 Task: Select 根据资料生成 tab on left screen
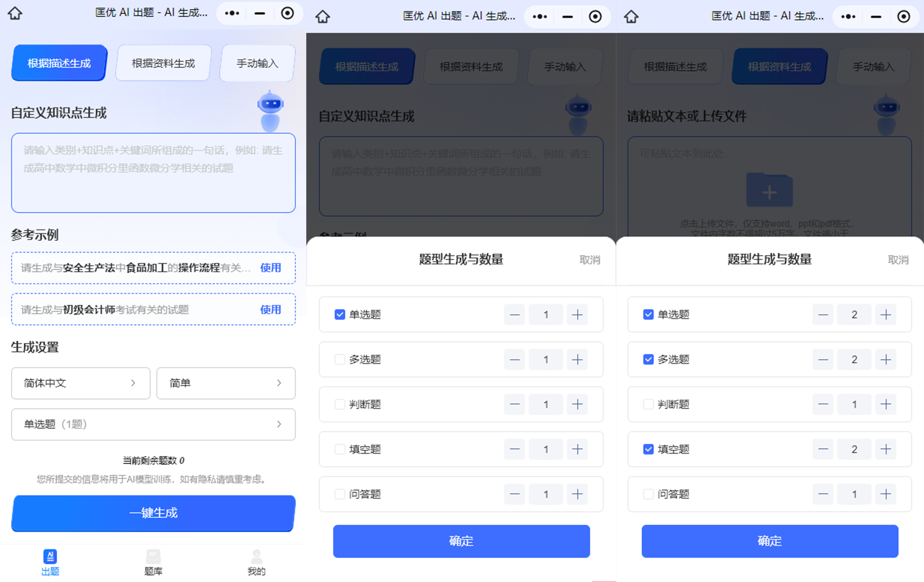point(163,63)
